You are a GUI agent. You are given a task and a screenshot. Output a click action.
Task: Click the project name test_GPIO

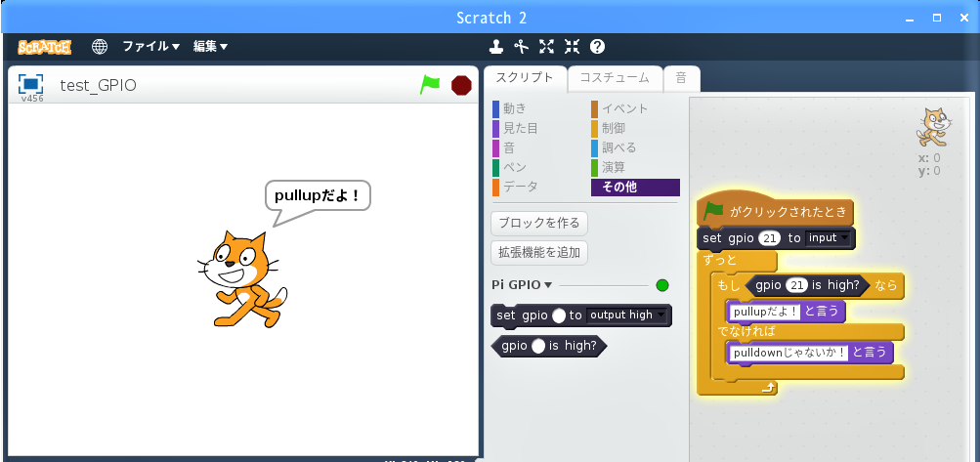[x=98, y=85]
